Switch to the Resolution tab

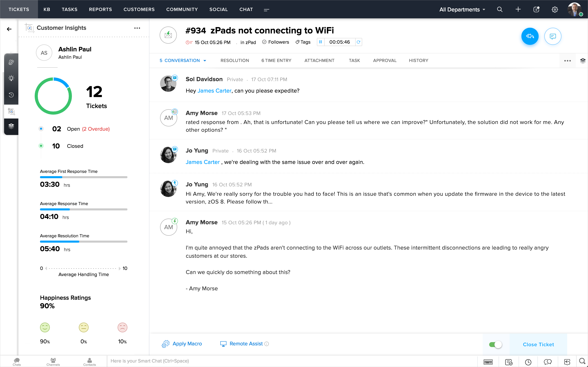pos(234,60)
